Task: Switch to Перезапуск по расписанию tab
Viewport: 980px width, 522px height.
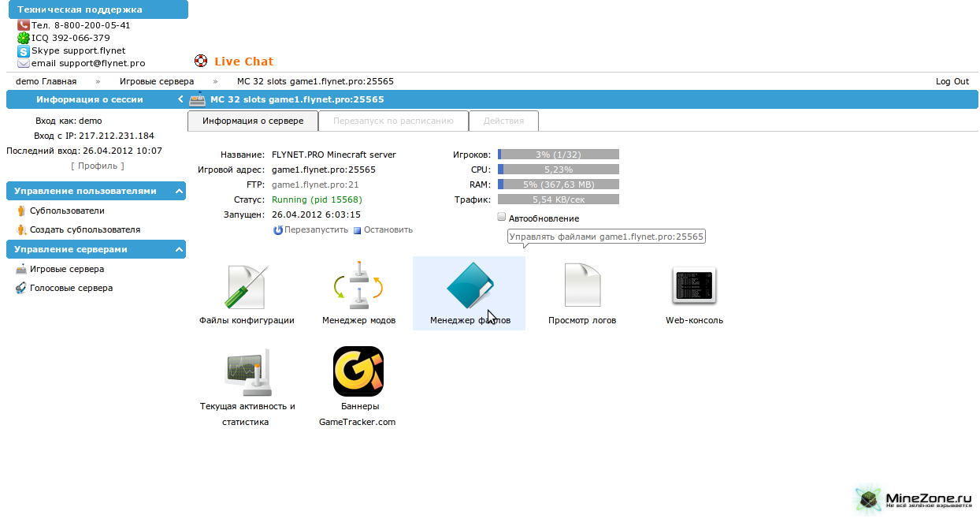Action: click(x=393, y=121)
